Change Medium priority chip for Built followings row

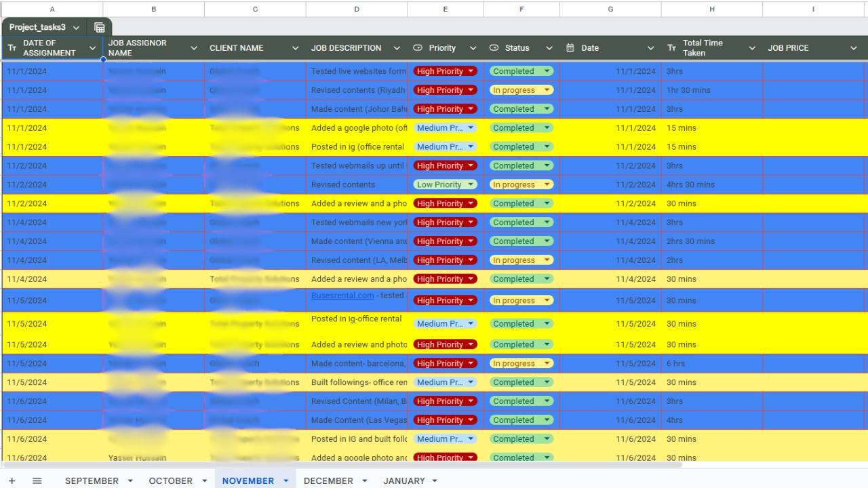tap(446, 382)
